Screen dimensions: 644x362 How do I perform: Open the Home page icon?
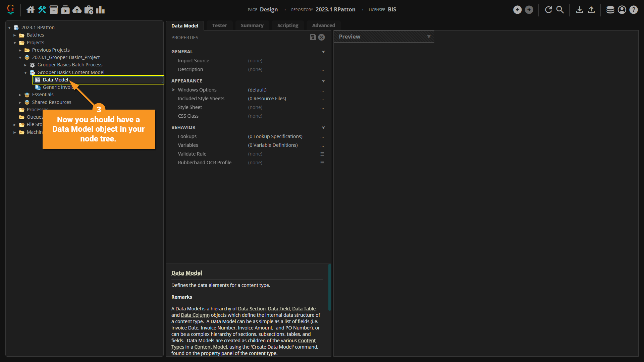31,10
